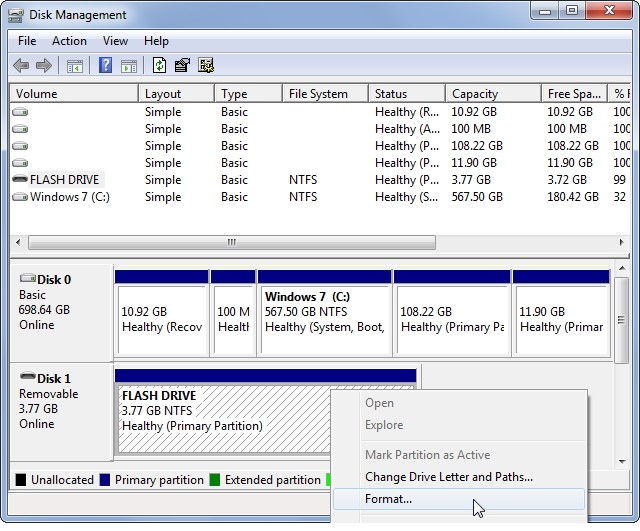Viewport: 640px width, 531px height.
Task: Select the Windows 7 (C:) volume icon
Action: click(x=20, y=197)
